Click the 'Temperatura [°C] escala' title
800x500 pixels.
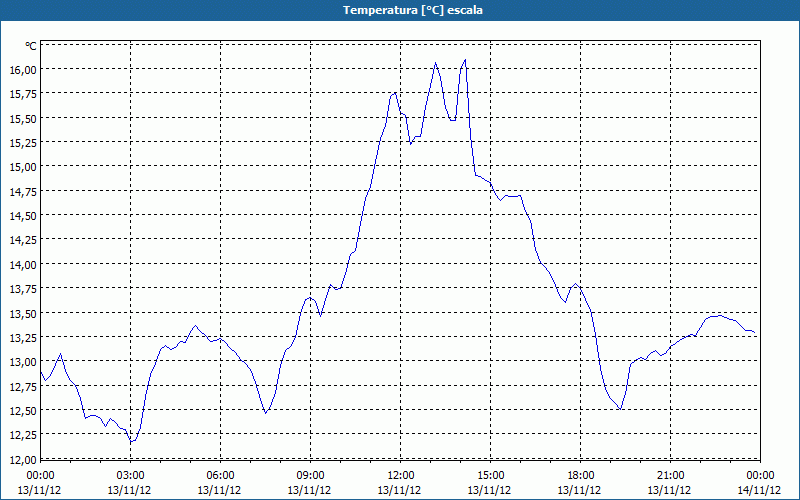[412, 10]
